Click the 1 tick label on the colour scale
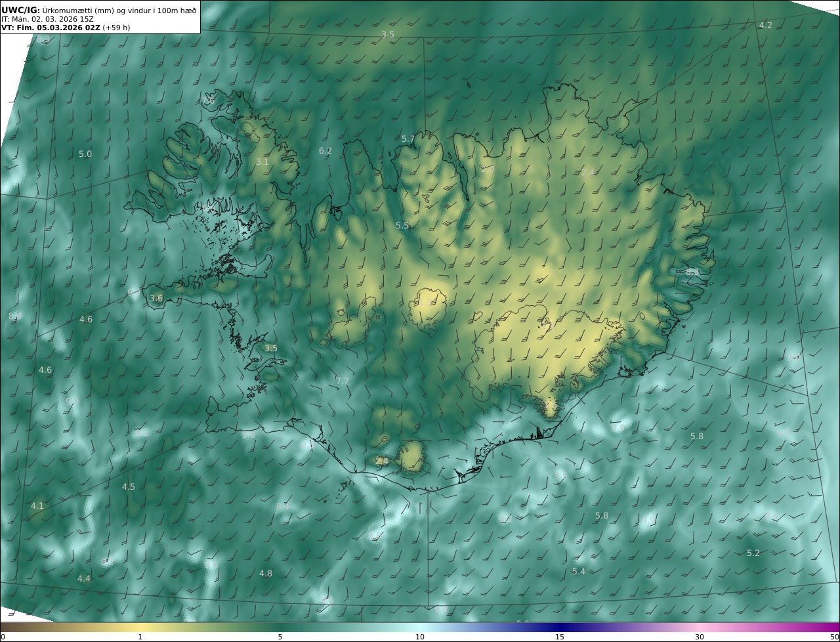The image size is (840, 642). coord(140,637)
